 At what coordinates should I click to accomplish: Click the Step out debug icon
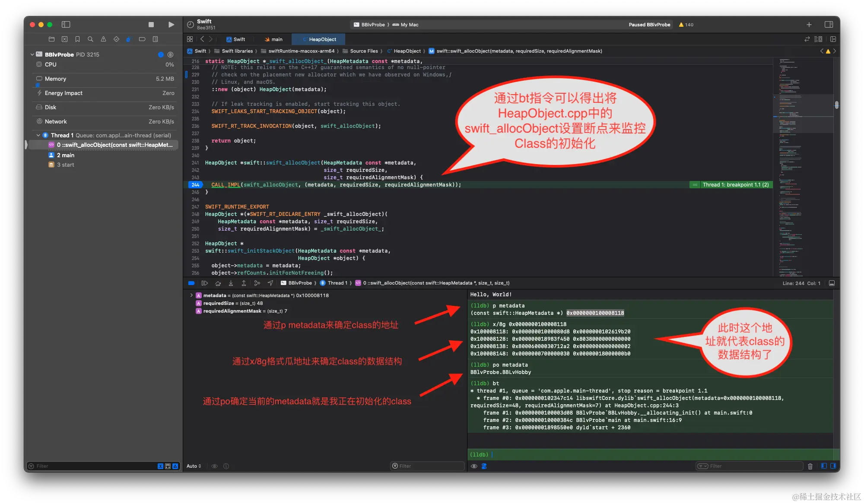tap(244, 283)
